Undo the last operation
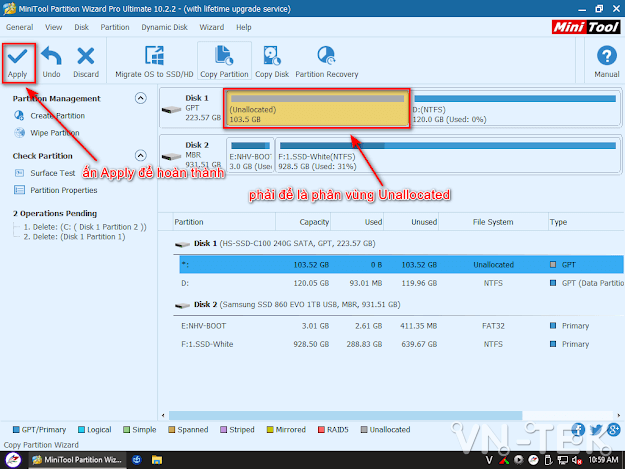 click(51, 63)
